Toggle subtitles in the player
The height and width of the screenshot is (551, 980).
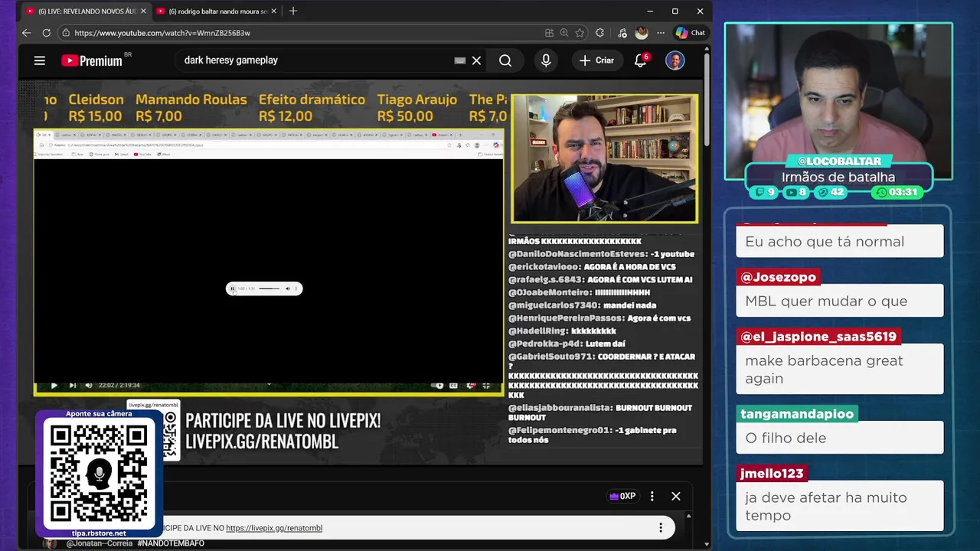pos(454,385)
